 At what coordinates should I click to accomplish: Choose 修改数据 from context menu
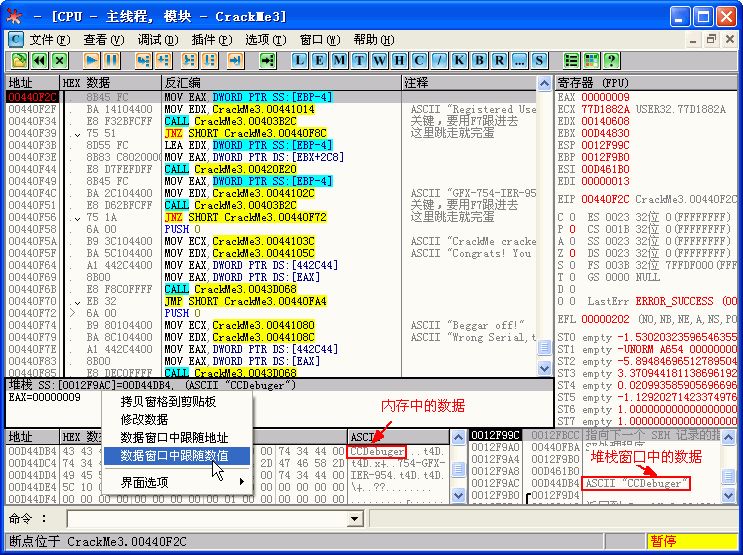[x=177, y=419]
